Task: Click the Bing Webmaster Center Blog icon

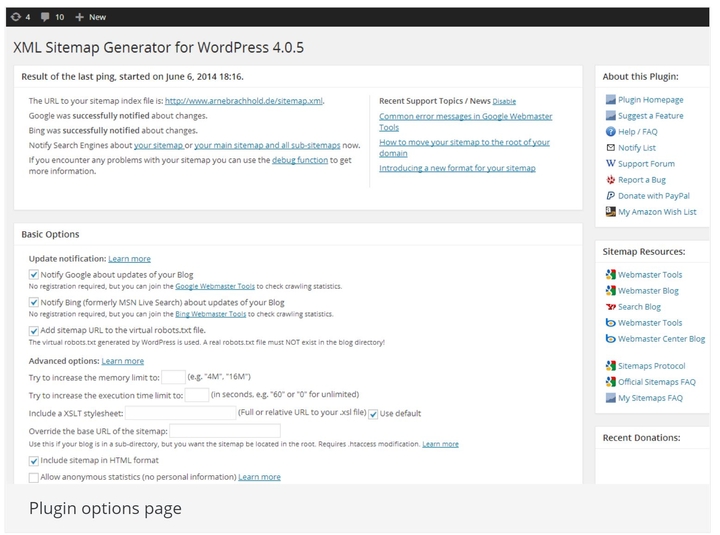Action: pyautogui.click(x=610, y=339)
